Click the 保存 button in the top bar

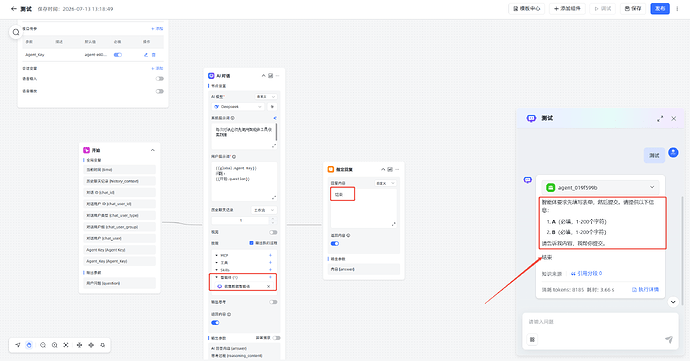(x=633, y=8)
